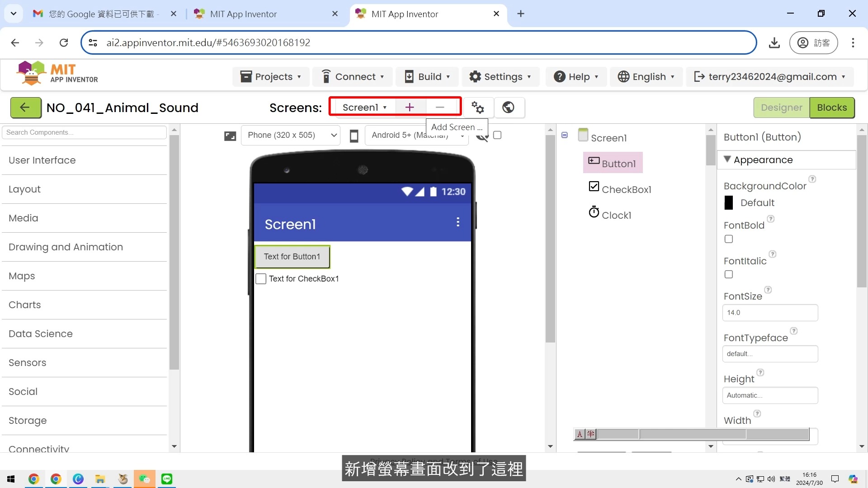Collapse the Appearance properties section

727,160
